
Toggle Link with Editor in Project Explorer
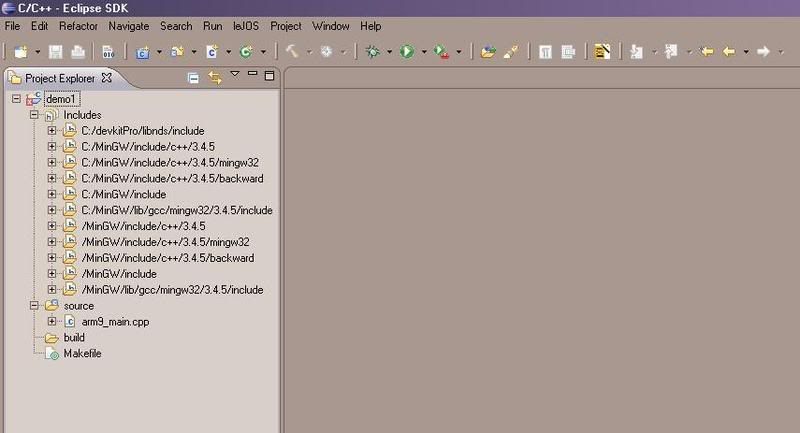(215, 78)
